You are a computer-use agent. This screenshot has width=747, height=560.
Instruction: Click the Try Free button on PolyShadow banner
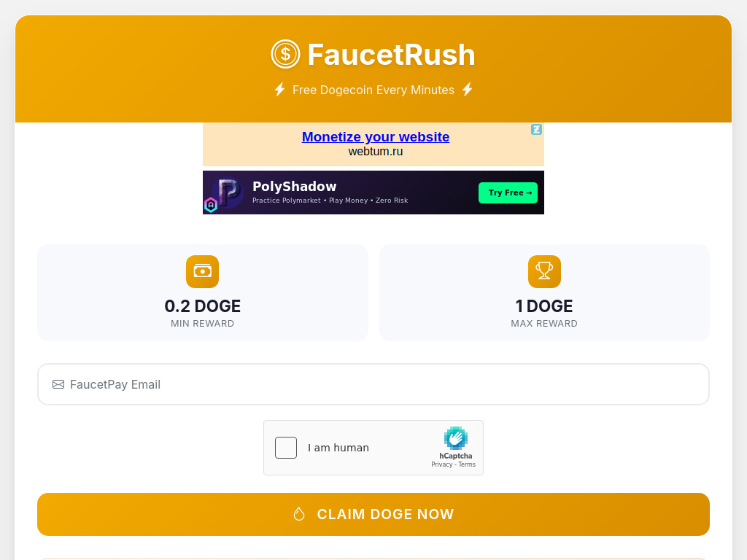tap(508, 192)
